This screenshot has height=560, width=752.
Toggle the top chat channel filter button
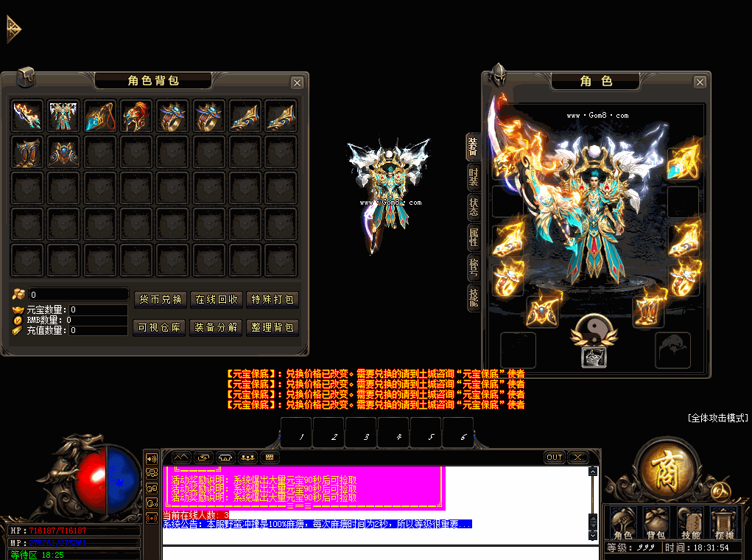coord(182,457)
